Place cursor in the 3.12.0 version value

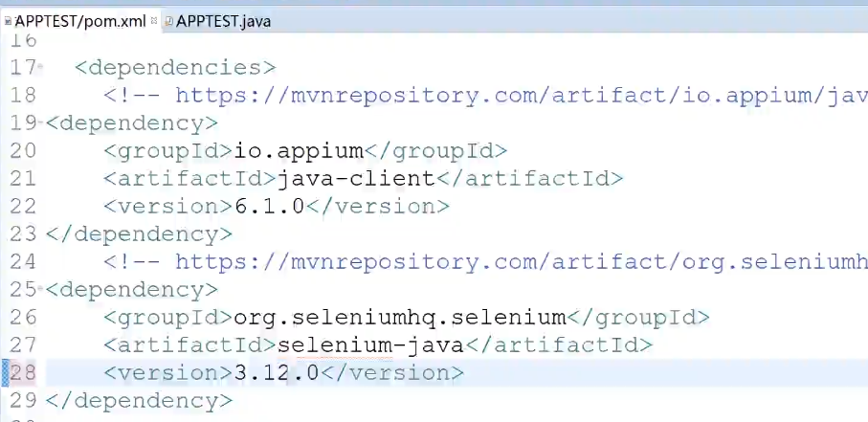[277, 372]
